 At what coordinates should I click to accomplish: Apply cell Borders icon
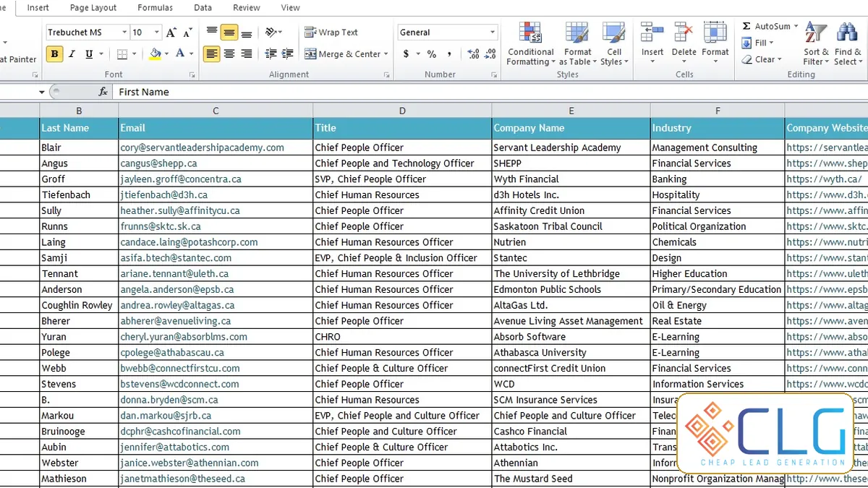pyautogui.click(x=122, y=53)
